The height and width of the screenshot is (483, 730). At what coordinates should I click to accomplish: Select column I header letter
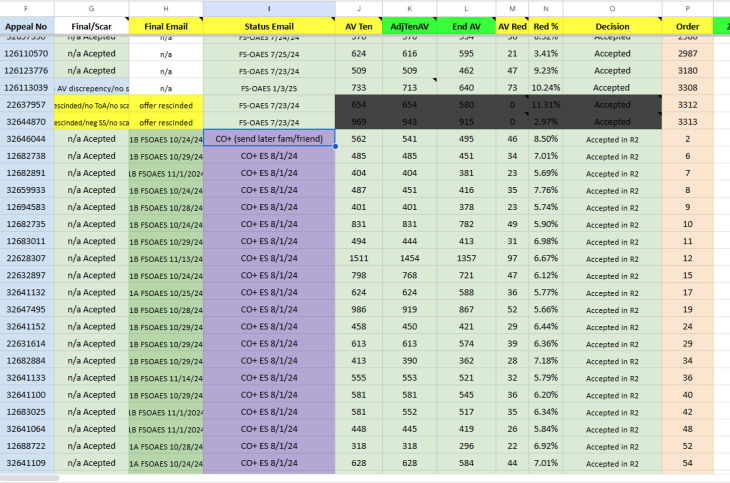point(268,7)
